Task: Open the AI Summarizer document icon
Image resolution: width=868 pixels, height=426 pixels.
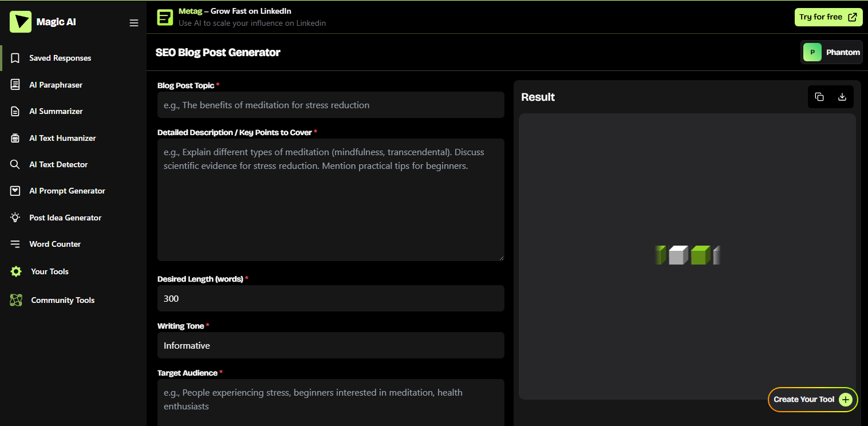Action: pos(15,111)
